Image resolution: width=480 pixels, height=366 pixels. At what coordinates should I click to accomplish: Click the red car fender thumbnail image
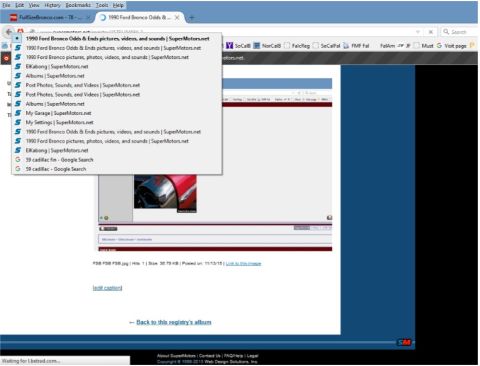tap(165, 193)
